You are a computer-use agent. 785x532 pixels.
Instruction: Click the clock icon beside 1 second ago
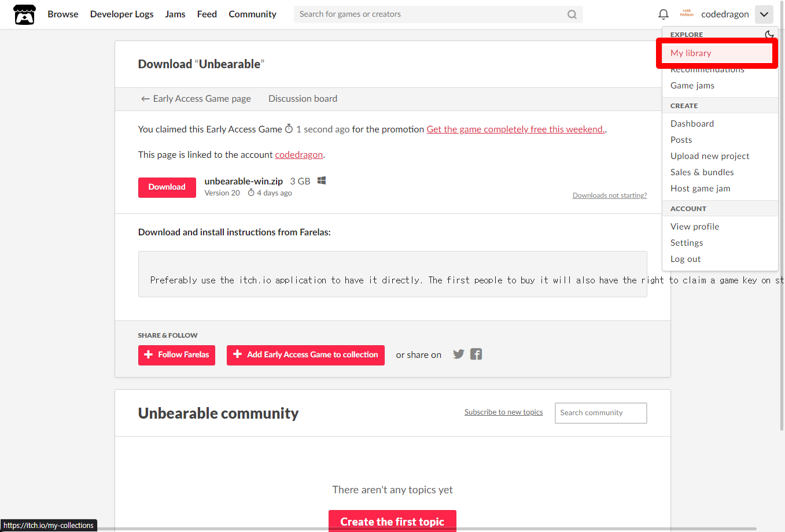pyautogui.click(x=289, y=129)
